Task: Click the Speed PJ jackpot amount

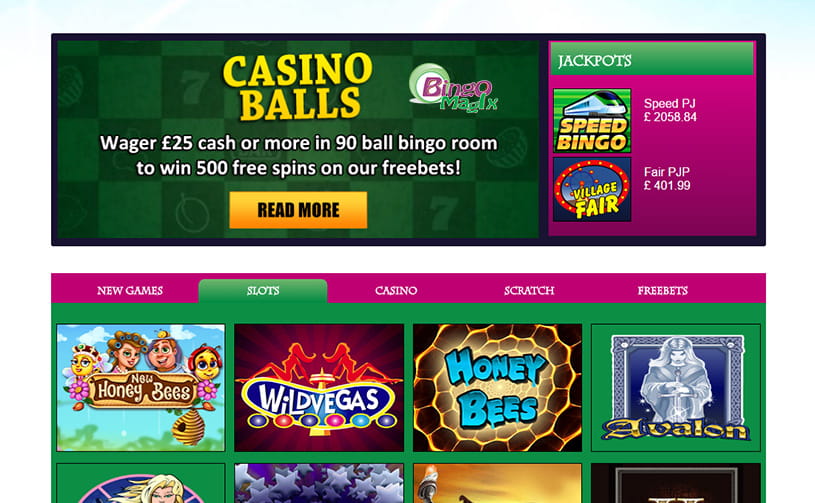Action: click(670, 117)
